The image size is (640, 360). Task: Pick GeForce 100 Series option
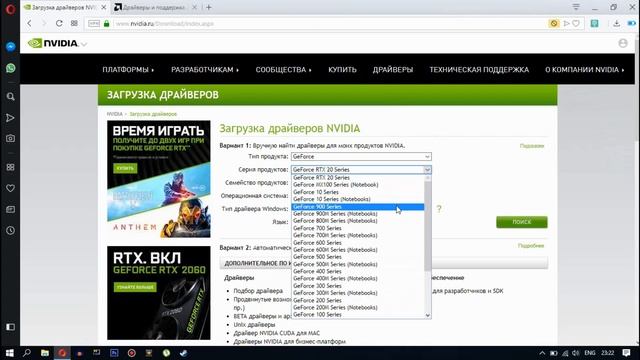(x=358, y=315)
